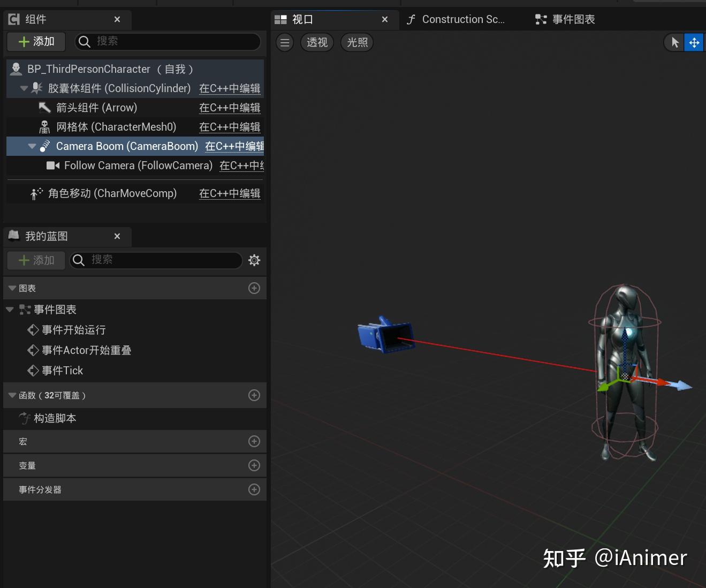This screenshot has height=588, width=706.
Task: Add a new graph with the 图表 plus icon
Action: click(254, 288)
